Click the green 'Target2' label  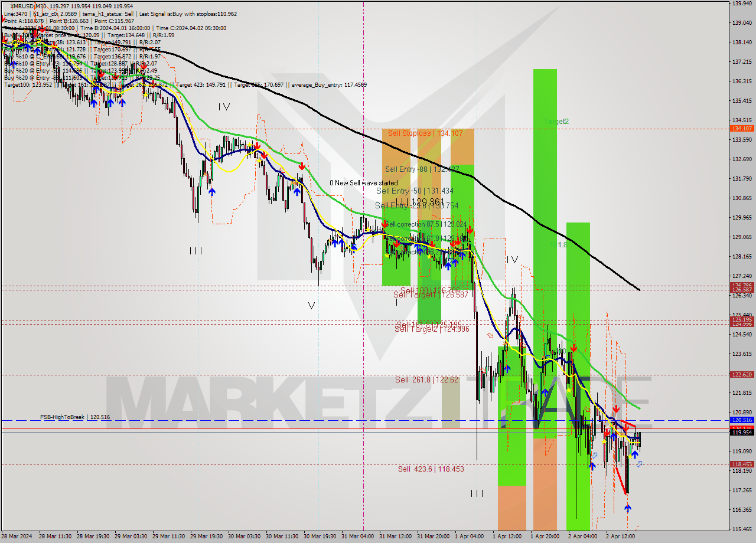(x=556, y=121)
